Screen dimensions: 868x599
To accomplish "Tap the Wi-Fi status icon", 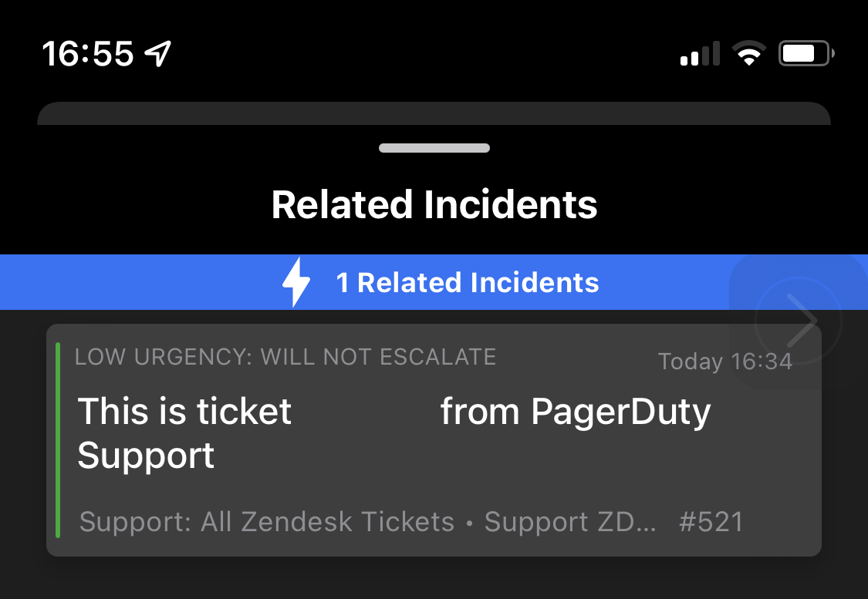I will [x=749, y=54].
